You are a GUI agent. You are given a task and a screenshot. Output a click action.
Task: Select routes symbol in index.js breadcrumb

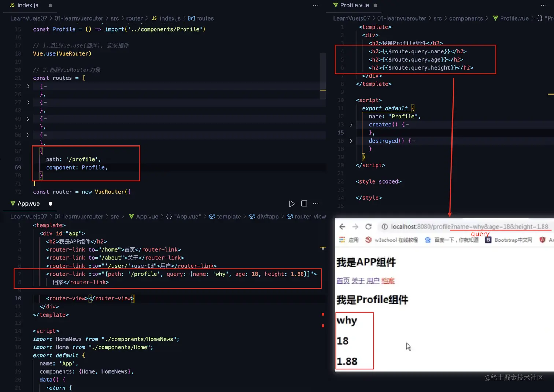pyautogui.click(x=201, y=18)
